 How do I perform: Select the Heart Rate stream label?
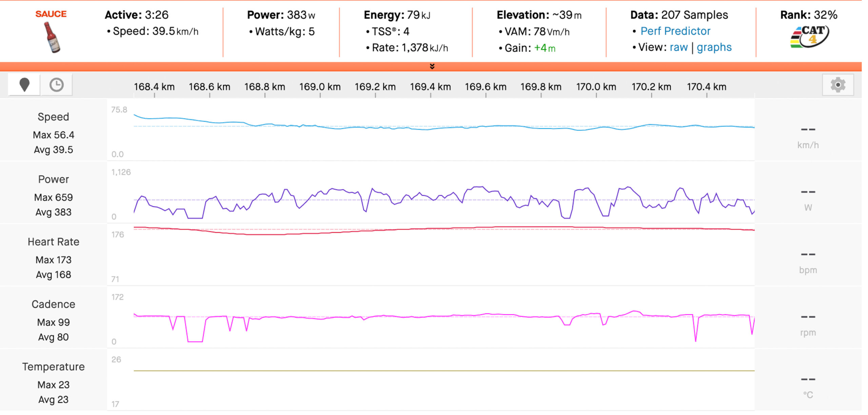[x=54, y=242]
